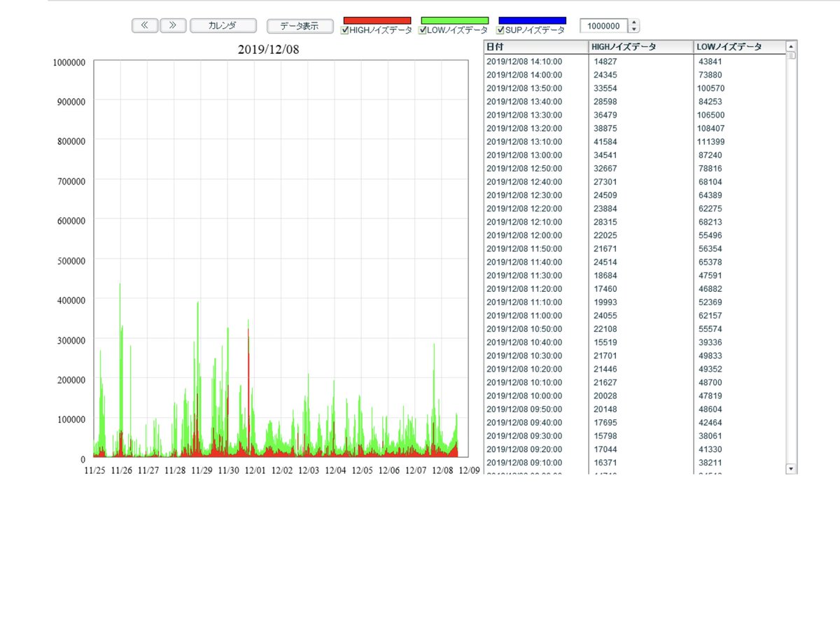Click the 12/01 x-axis label
Viewport: 840px width, 630px height.
255,471
